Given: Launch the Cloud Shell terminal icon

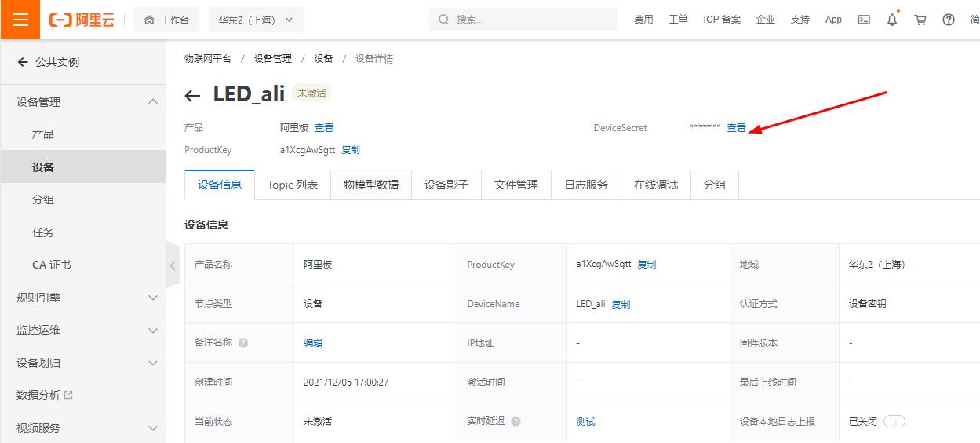Looking at the screenshot, I should point(864,20).
